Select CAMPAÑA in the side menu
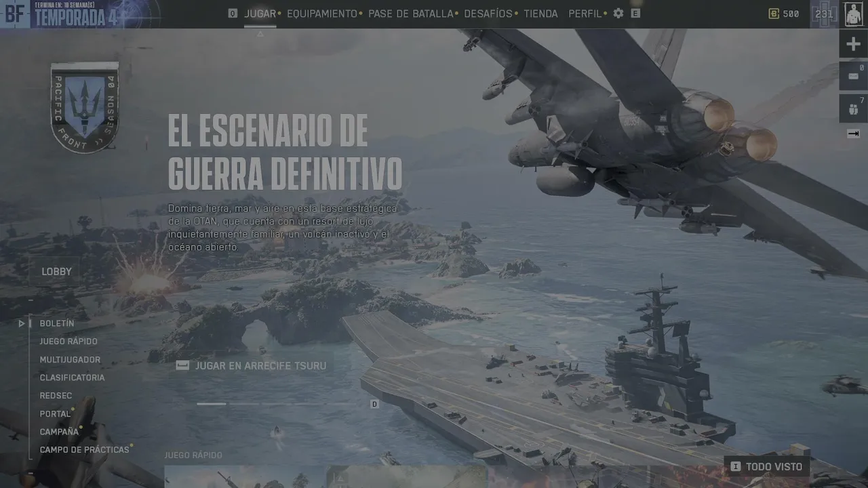 pyautogui.click(x=59, y=432)
